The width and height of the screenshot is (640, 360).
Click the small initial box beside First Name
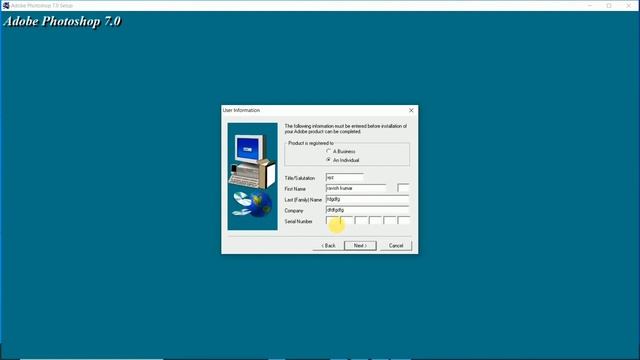403,188
